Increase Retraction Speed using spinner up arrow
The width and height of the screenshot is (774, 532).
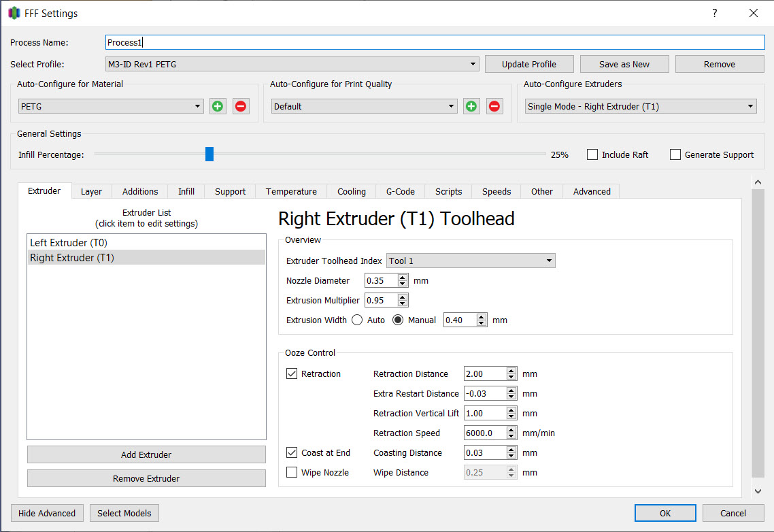point(511,430)
